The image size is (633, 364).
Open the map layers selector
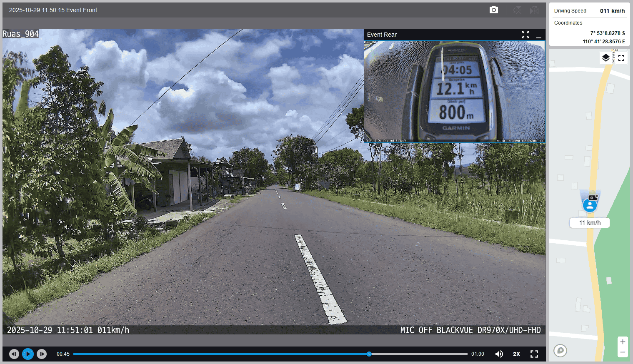point(606,58)
